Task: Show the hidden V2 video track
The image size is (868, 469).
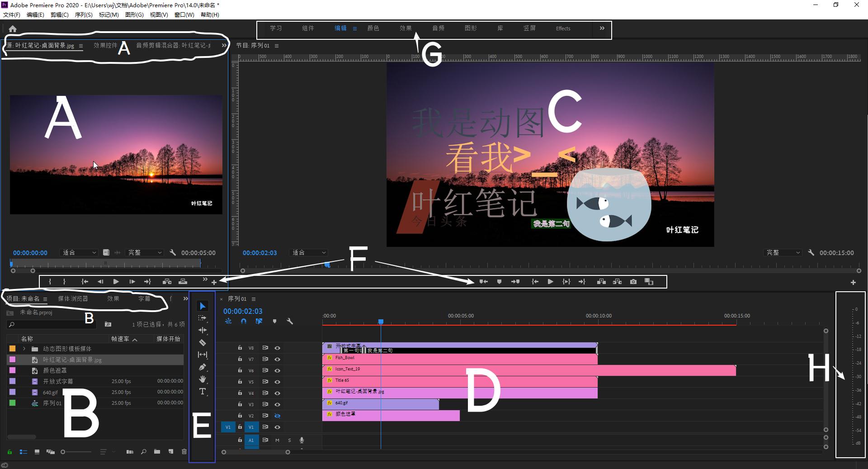Action: point(277,416)
